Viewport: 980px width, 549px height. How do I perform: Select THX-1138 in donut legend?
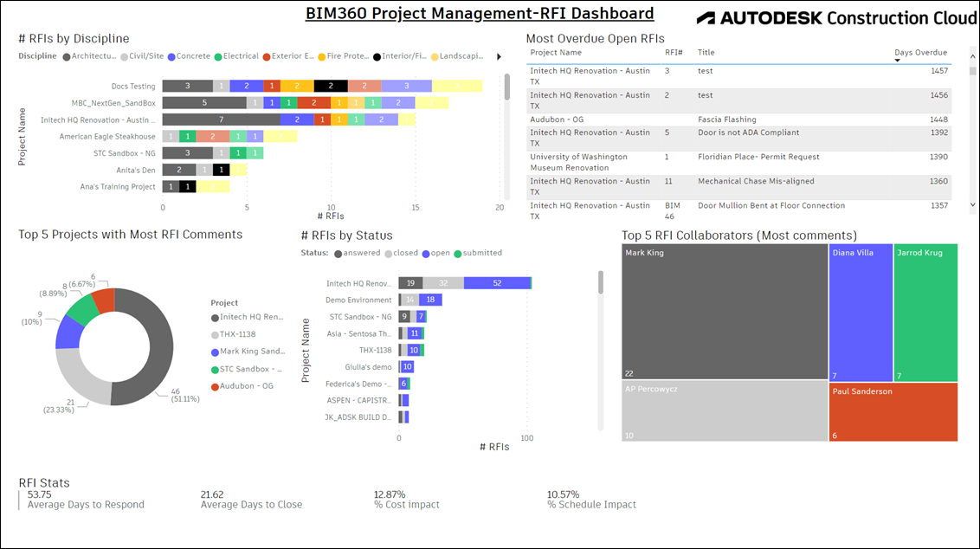(x=233, y=334)
